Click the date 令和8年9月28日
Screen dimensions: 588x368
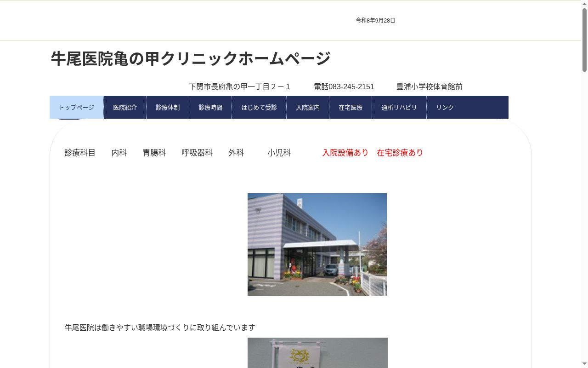pyautogui.click(x=375, y=20)
